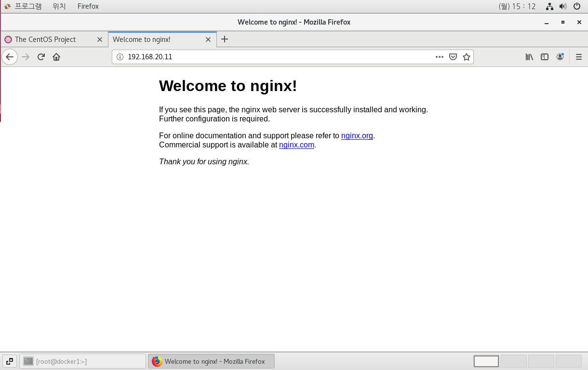Open a new tab with plus
The width and height of the screenshot is (588, 370).
coord(225,39)
